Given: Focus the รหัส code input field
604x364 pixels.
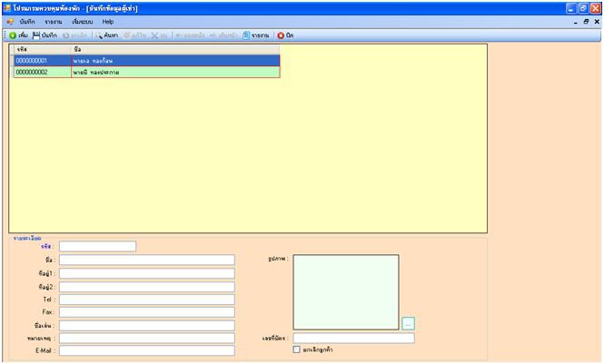Looking at the screenshot, I should (x=97, y=246).
